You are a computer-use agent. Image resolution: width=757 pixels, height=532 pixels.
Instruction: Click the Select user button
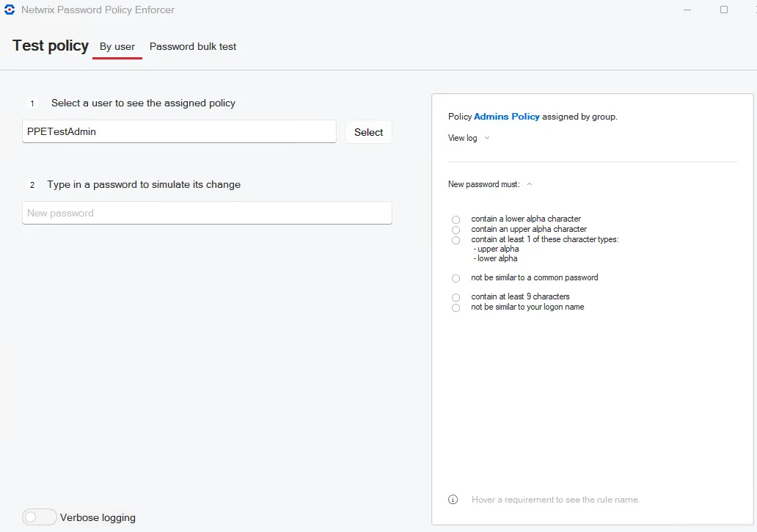(x=368, y=132)
